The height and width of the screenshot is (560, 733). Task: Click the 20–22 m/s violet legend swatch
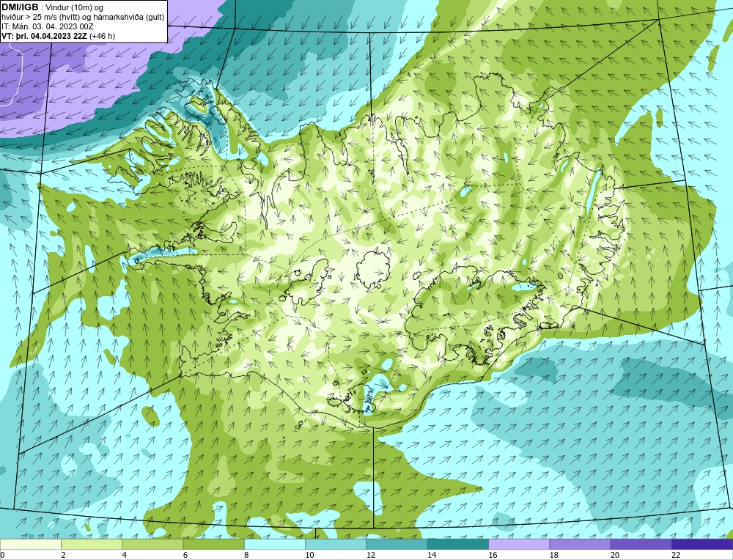641,545
